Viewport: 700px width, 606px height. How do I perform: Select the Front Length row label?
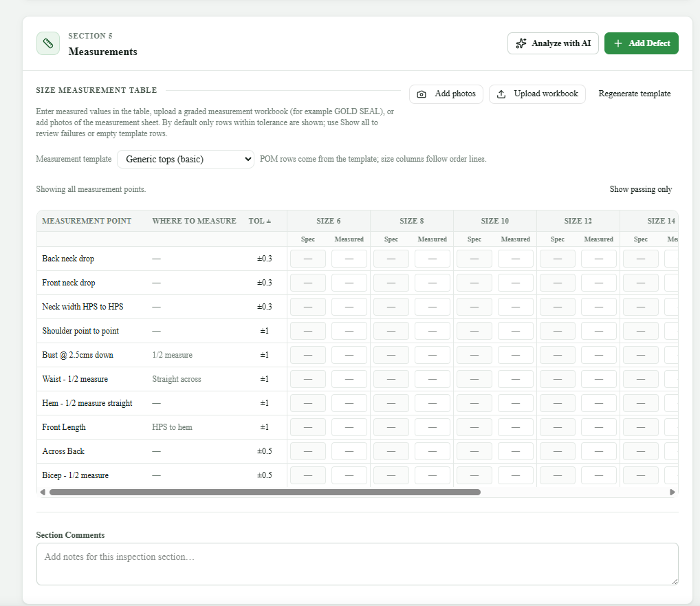(64, 427)
